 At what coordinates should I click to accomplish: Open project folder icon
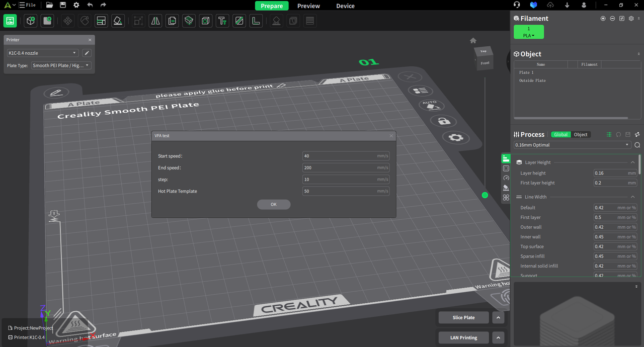coord(49,5)
